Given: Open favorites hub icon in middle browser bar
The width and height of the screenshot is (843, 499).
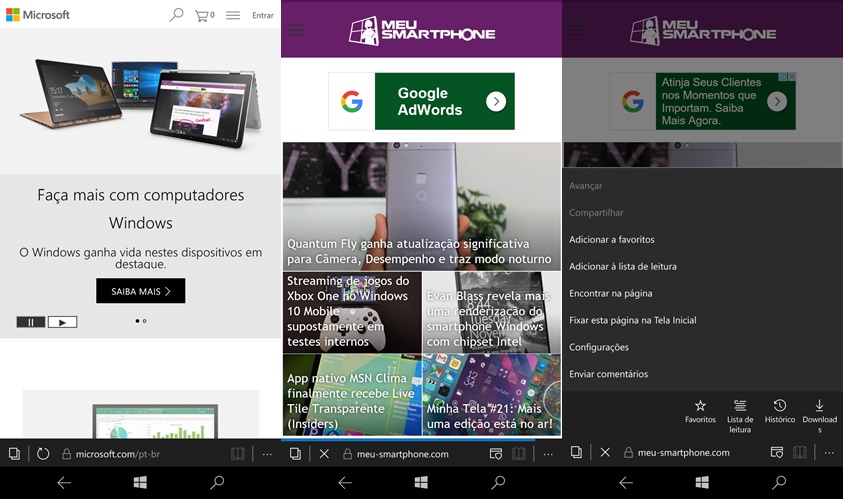Looking at the screenshot, I should [x=496, y=454].
